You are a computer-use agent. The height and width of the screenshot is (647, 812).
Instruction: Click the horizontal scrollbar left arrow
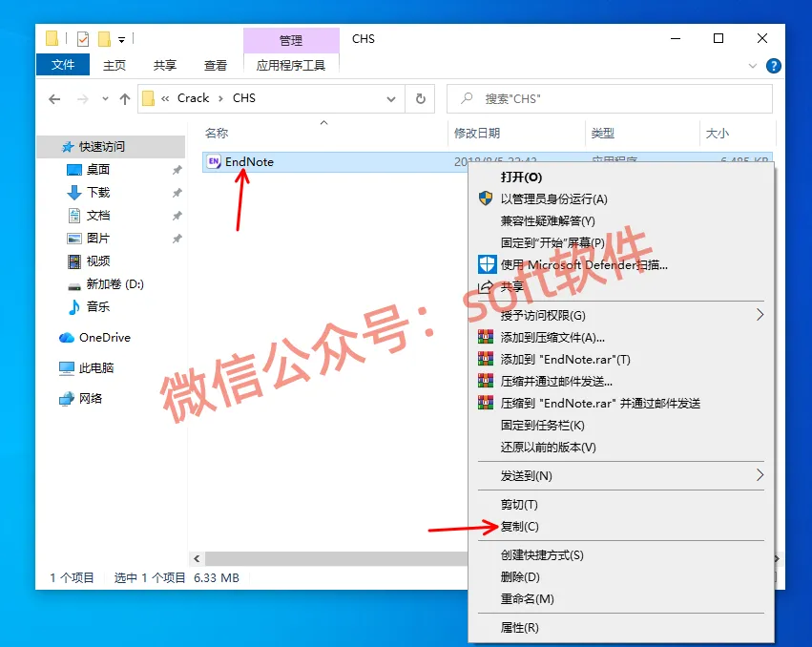click(x=197, y=558)
